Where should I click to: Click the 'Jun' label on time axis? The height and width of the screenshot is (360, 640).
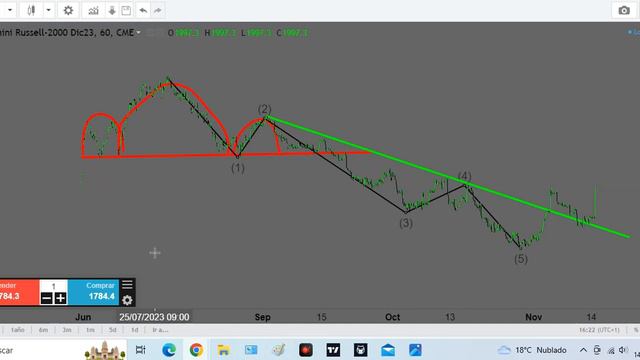point(83,317)
